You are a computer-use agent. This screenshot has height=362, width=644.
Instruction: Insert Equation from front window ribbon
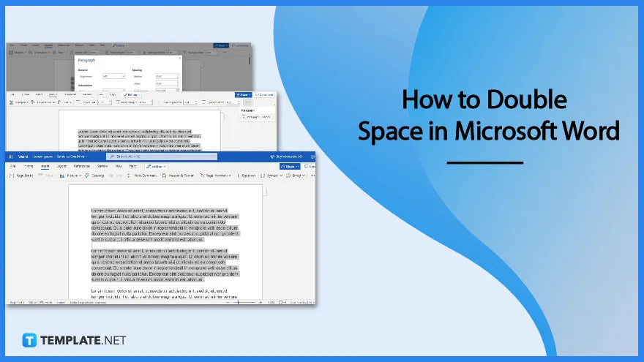click(x=247, y=176)
